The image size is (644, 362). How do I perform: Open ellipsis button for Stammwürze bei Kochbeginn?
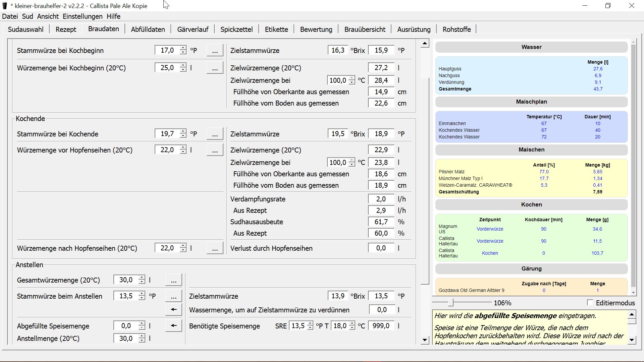pyautogui.click(x=215, y=51)
